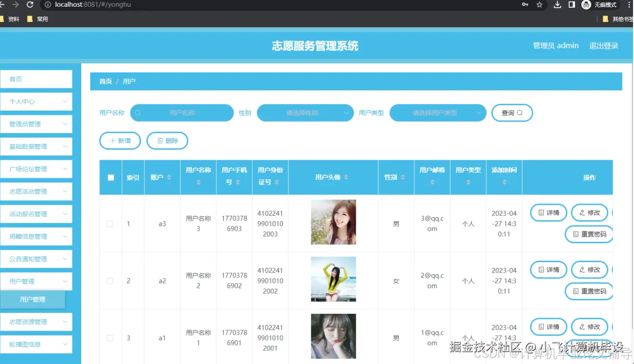
Task: Click the site info icon beside the URL
Action: [48, 5]
